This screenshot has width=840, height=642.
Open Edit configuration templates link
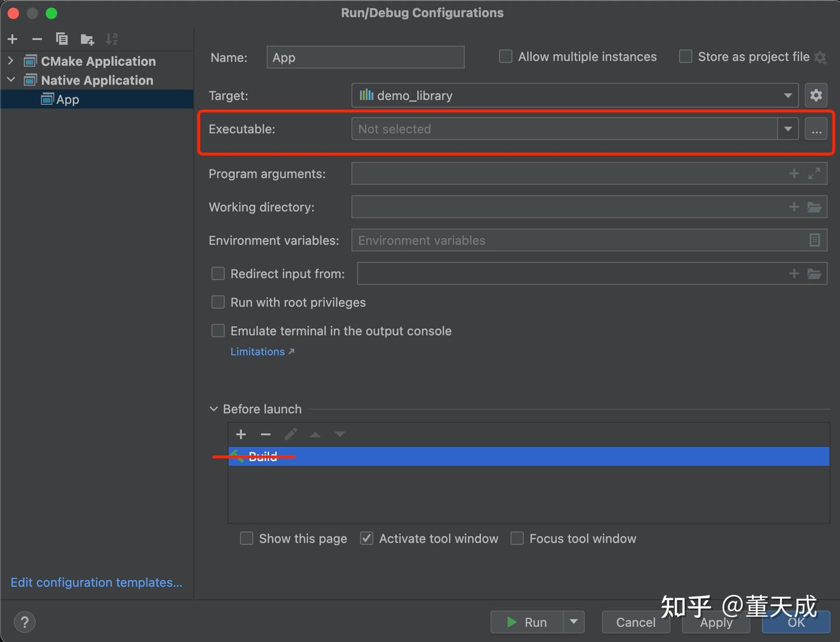(96, 582)
